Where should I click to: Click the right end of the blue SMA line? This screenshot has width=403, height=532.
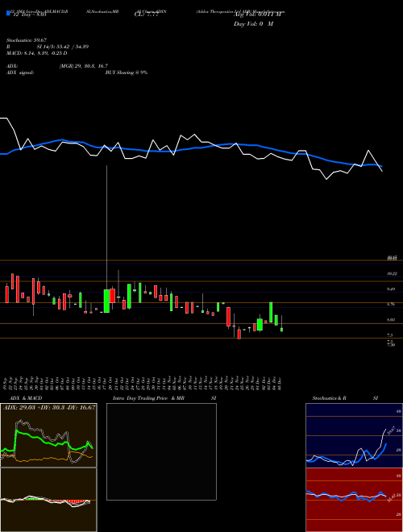tap(381, 166)
